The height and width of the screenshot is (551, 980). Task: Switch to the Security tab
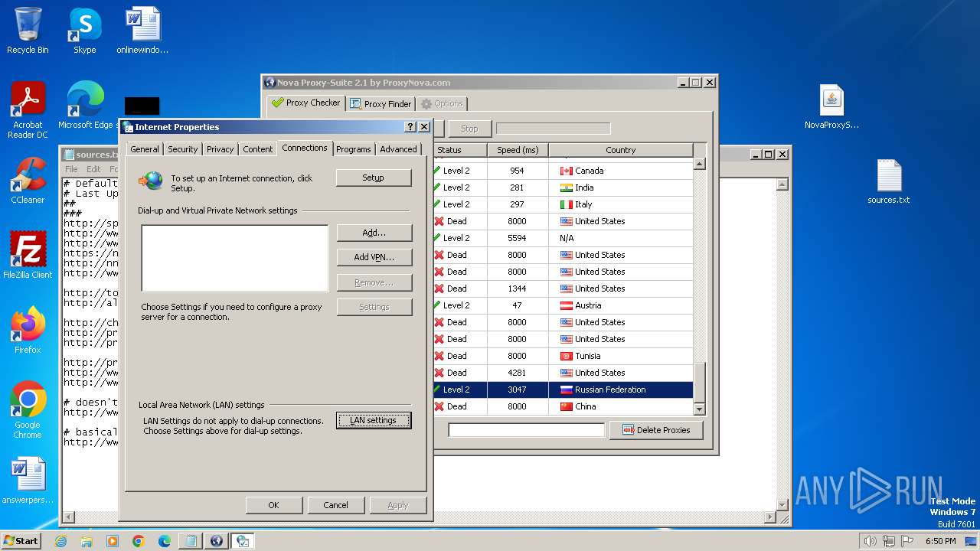pos(182,149)
